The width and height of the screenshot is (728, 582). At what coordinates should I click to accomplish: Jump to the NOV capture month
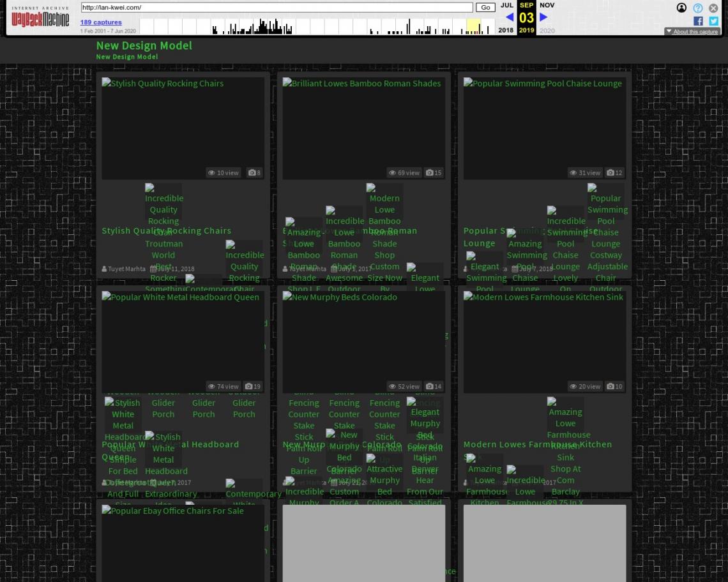click(547, 5)
